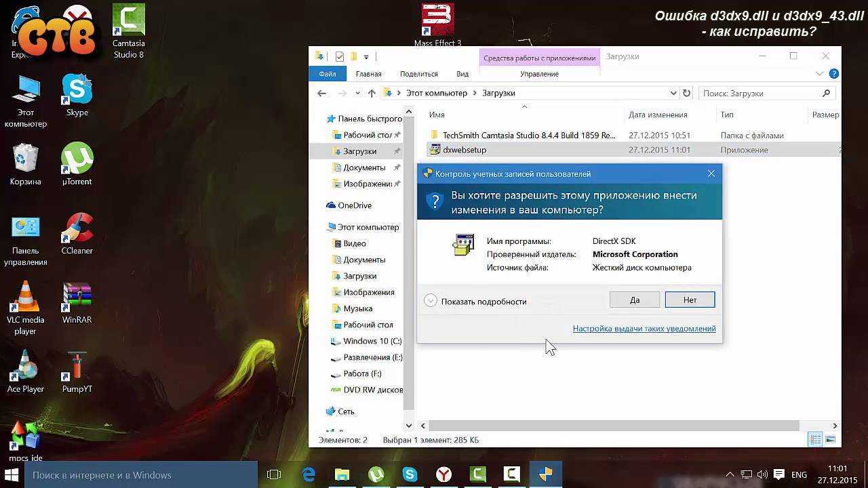The width and height of the screenshot is (868, 488).
Task: Open the Корзина recycle bin icon
Action: pyautogui.click(x=26, y=165)
